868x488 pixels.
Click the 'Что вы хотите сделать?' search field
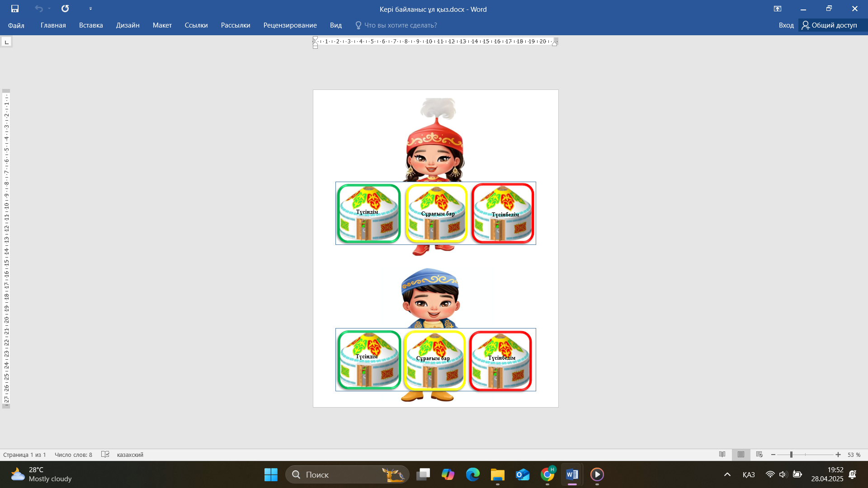pyautogui.click(x=400, y=25)
